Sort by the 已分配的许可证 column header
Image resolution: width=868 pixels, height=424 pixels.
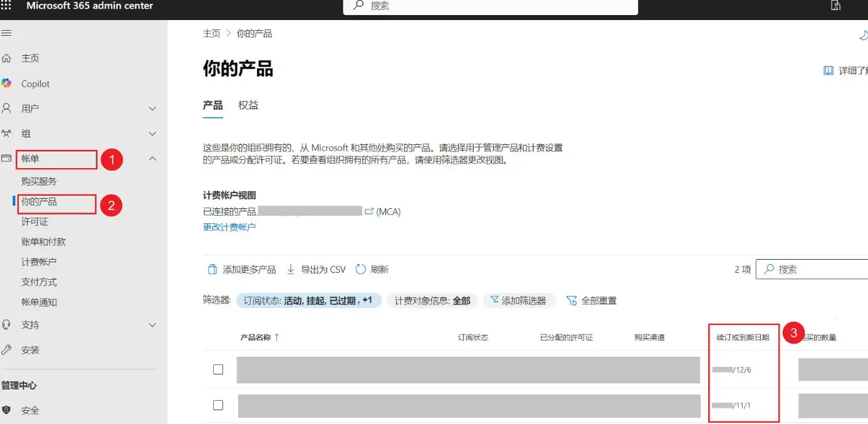(x=567, y=337)
